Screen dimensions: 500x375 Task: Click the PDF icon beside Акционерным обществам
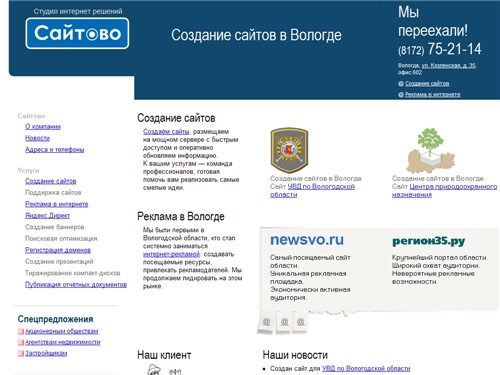(x=21, y=331)
